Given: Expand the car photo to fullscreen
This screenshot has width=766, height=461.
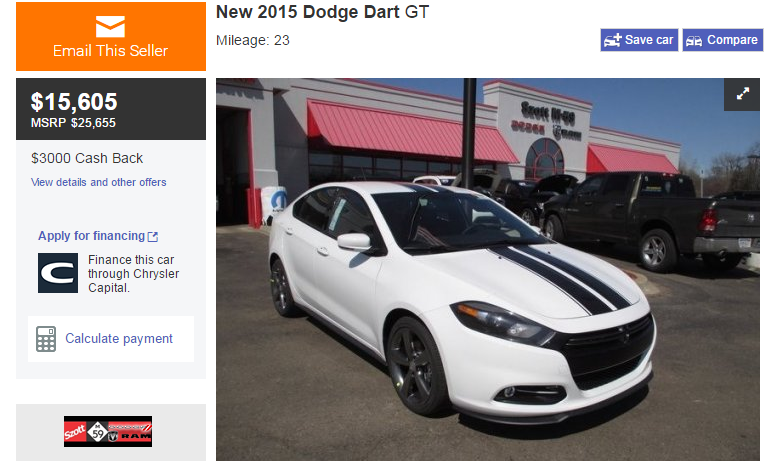Looking at the screenshot, I should [x=742, y=94].
